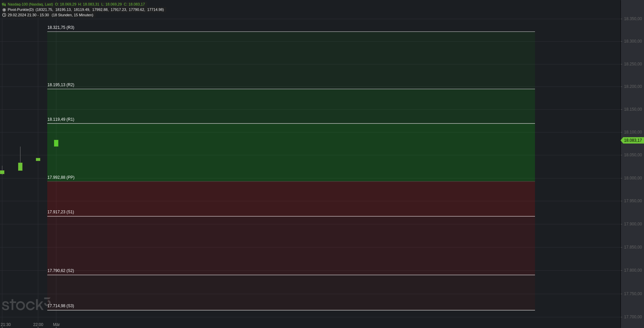Screen dimensions: 644x328
Task: Select the 17.917,23 (S1) support label
Action: click(61, 212)
